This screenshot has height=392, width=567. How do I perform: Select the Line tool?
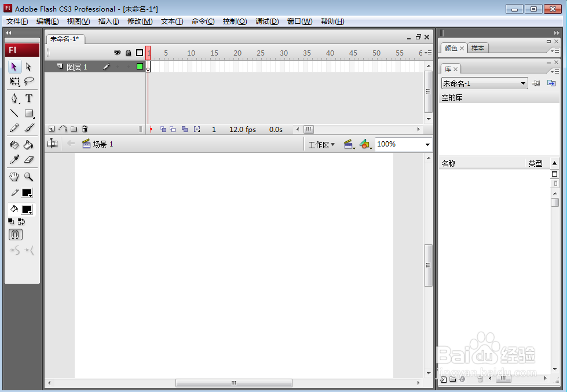[x=14, y=113]
